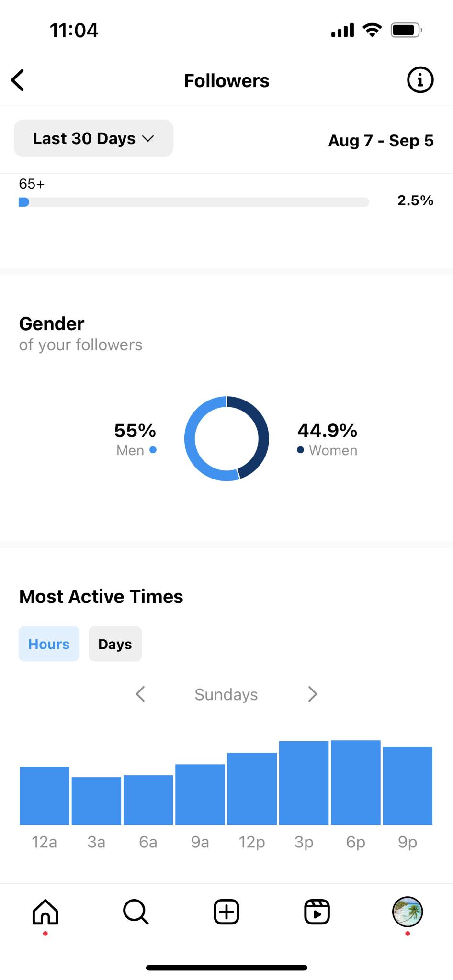Tap the Aug 7 - Sep 5 date range

381,141
